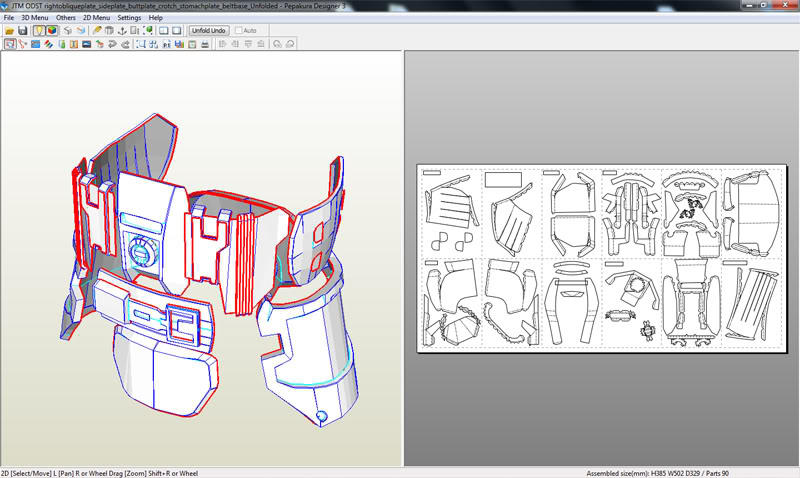Click the fourth grayed-out align icon
The width and height of the screenshot is (800, 478).
coord(261,44)
